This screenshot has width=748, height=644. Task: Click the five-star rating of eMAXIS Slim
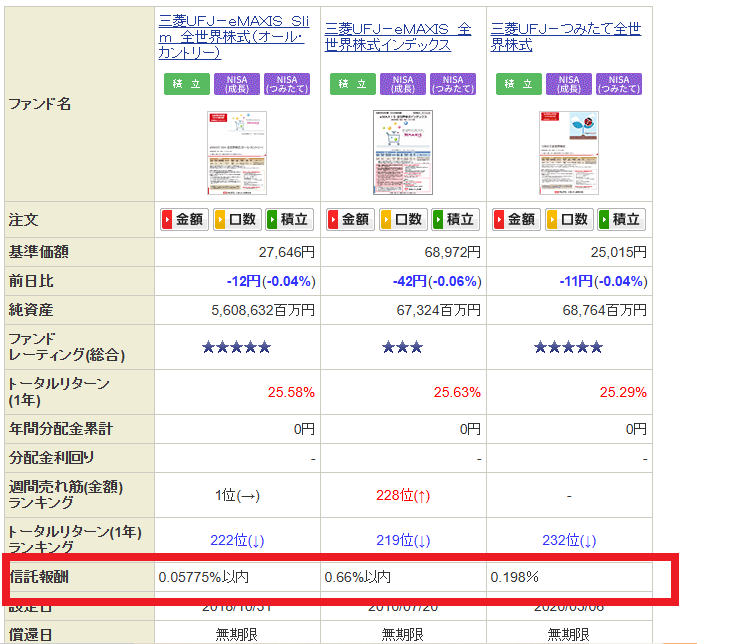click(237, 347)
